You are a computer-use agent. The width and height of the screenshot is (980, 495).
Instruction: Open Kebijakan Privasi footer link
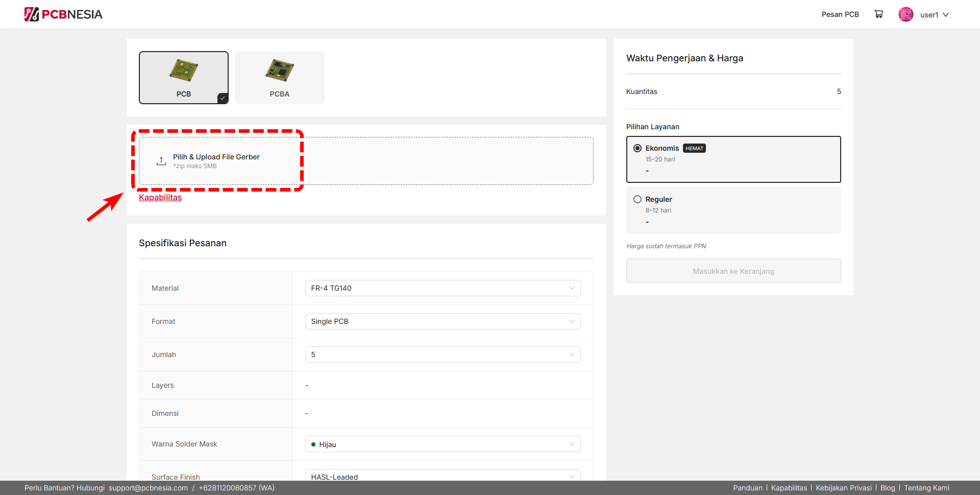tap(844, 488)
